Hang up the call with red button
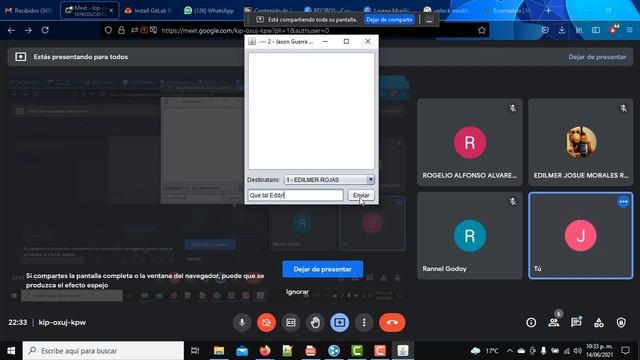Viewport: 640px width, 360px height. 392,322
